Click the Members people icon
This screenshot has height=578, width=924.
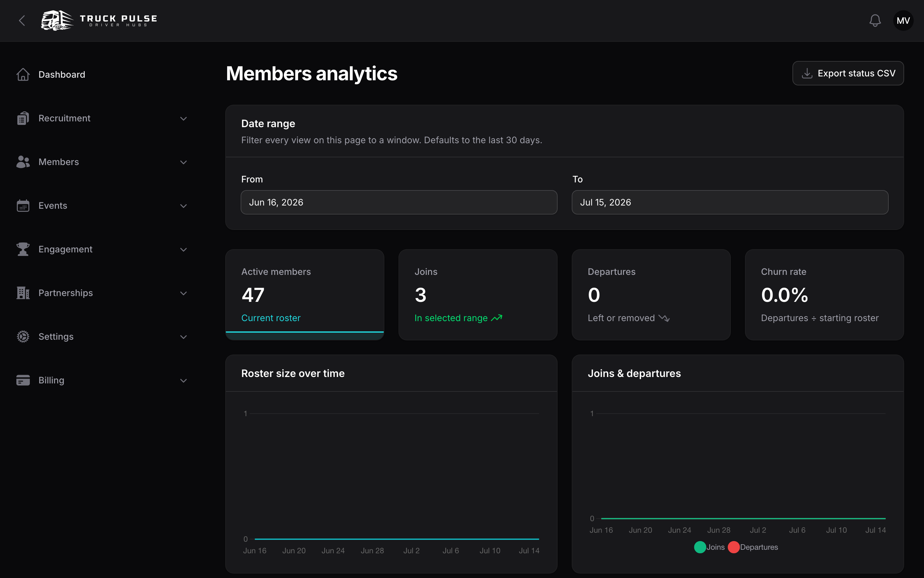(x=23, y=162)
